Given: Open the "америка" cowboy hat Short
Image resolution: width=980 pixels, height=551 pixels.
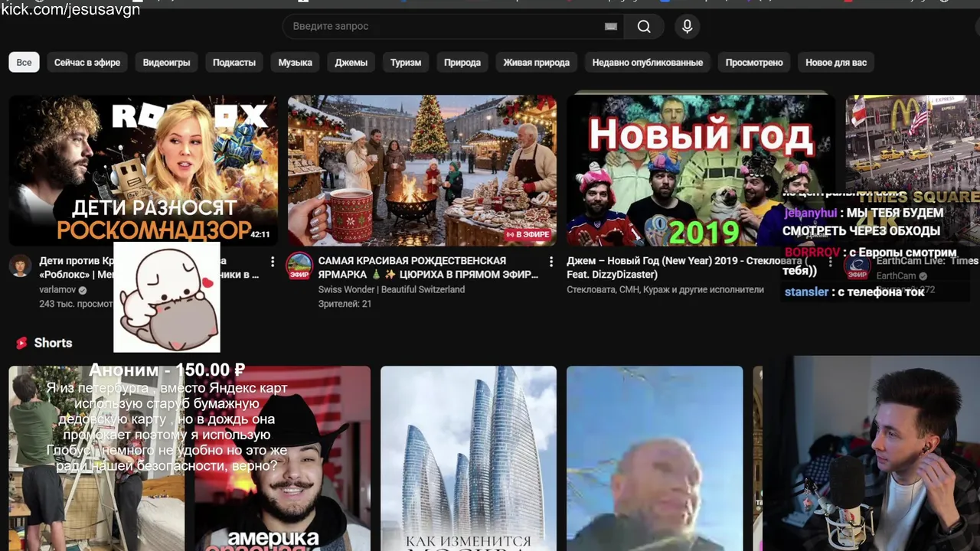Looking at the screenshot, I should [x=283, y=458].
